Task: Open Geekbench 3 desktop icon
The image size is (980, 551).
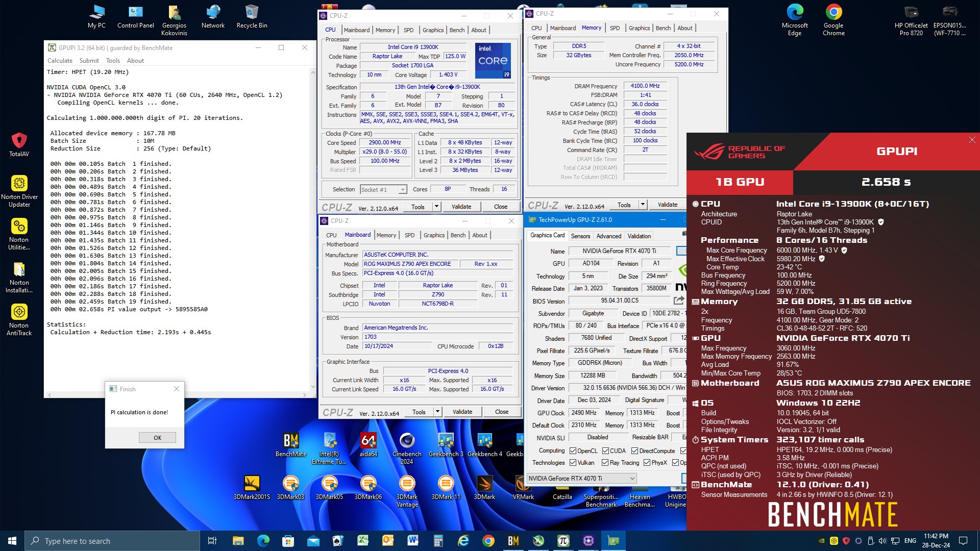Action: [446, 444]
